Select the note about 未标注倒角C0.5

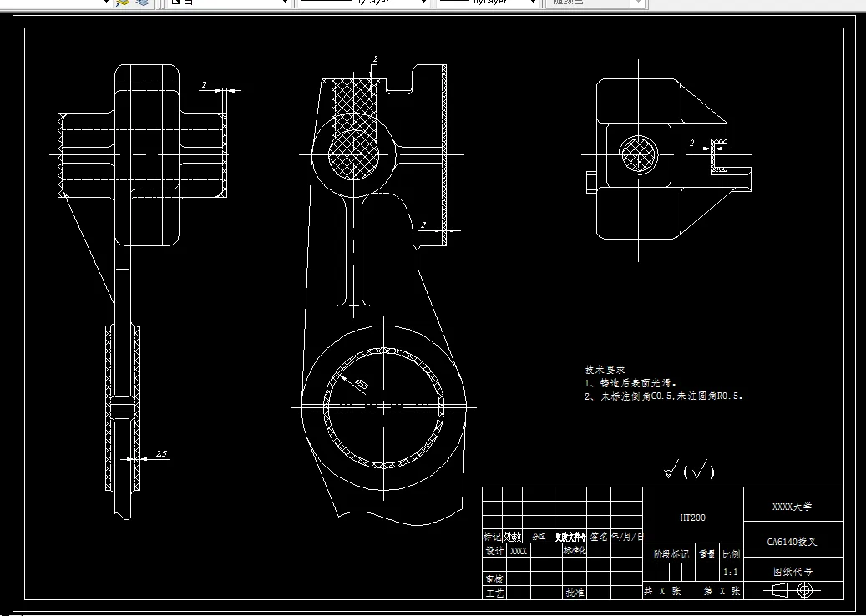(664, 396)
